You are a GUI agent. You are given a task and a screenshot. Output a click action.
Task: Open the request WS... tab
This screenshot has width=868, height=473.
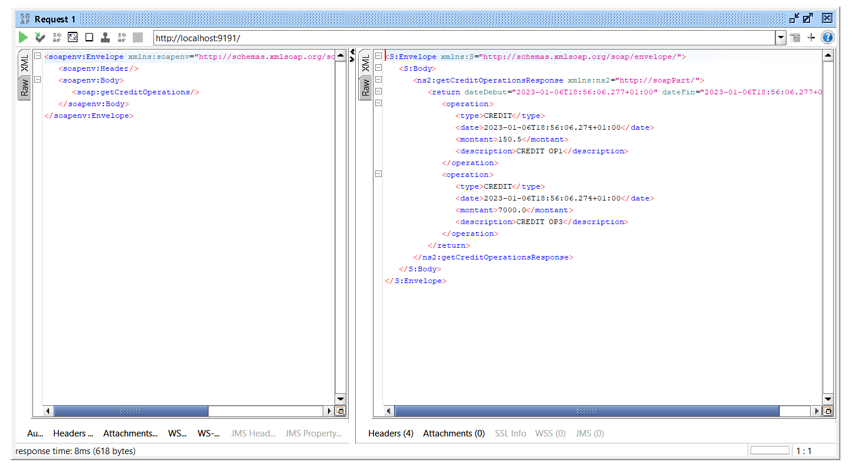pyautogui.click(x=177, y=433)
